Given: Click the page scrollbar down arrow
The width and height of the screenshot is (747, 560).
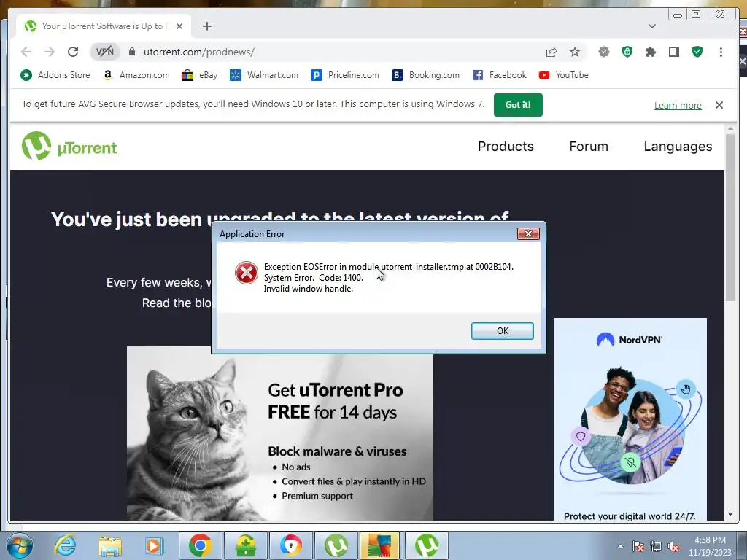Looking at the screenshot, I should 730,514.
